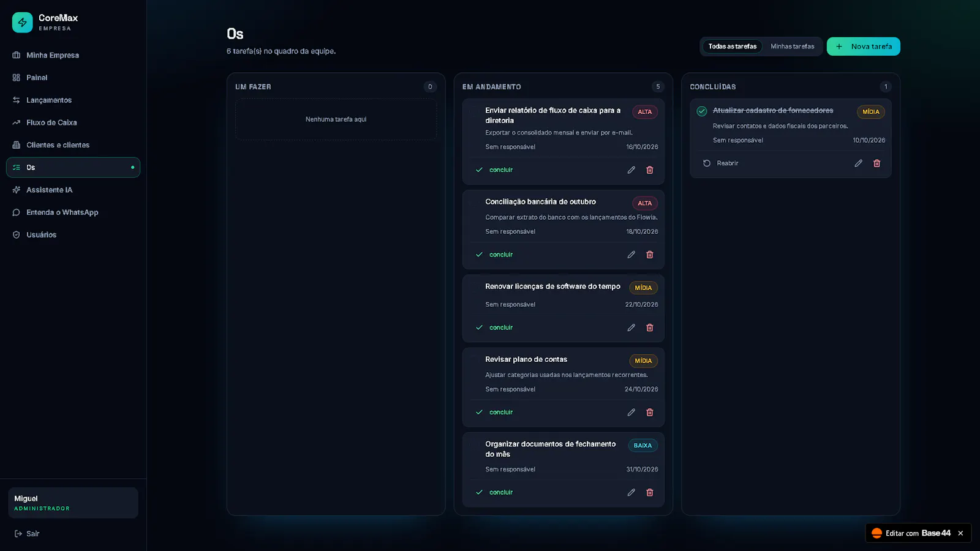Go to the 'Painel' sidebar page
This screenshot has width=980, height=551.
pyautogui.click(x=73, y=78)
